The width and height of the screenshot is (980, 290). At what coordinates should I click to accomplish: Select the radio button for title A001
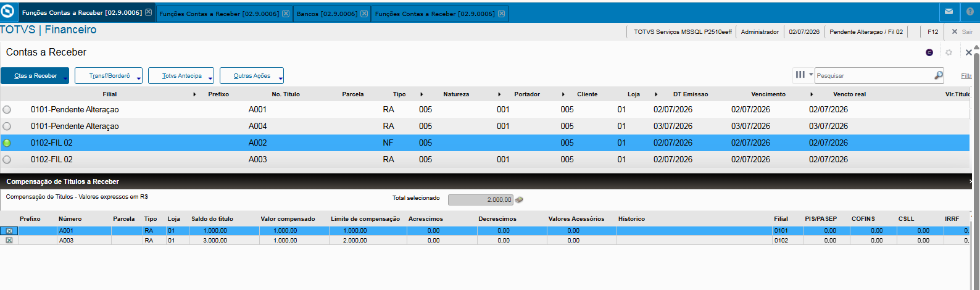[x=7, y=109]
